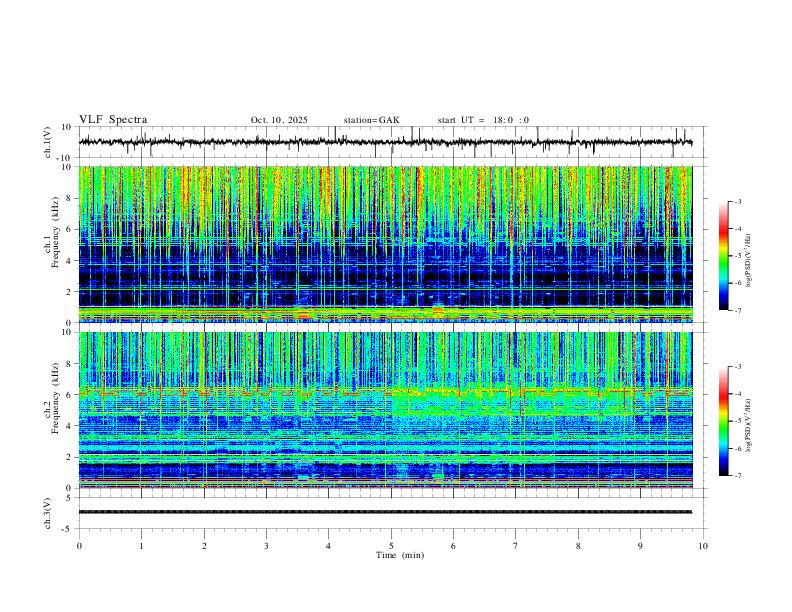Select the date text Oct. 10, 2025
The image size is (792, 612).
tap(279, 120)
